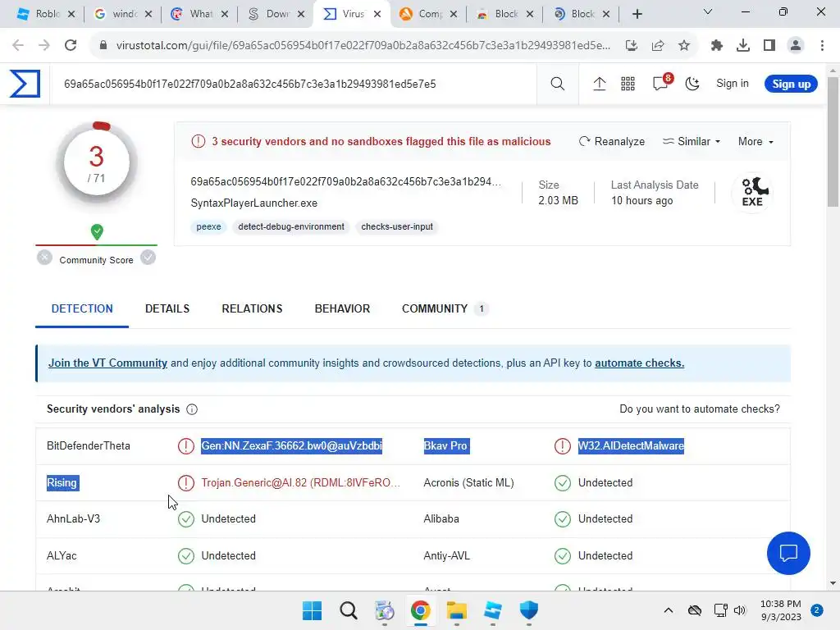Screen dimensions: 840x630
Task: Vote negative on Community Score (X icon)
Action: [x=44, y=258]
